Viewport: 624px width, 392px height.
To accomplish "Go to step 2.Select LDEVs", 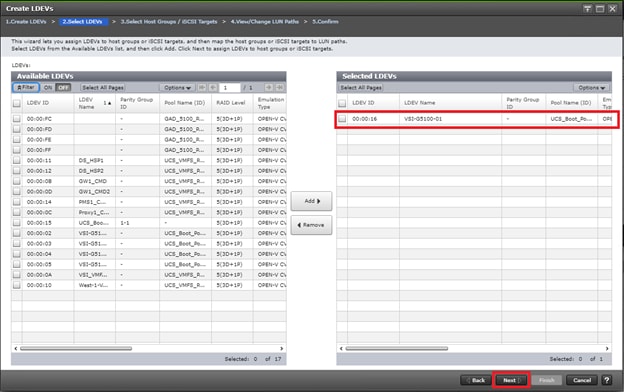I will (x=83, y=21).
